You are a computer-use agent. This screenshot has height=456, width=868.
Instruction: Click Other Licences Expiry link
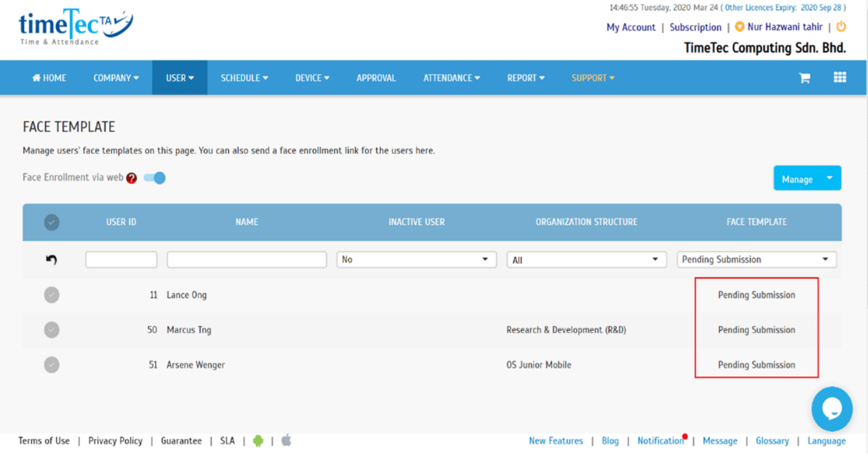(783, 8)
